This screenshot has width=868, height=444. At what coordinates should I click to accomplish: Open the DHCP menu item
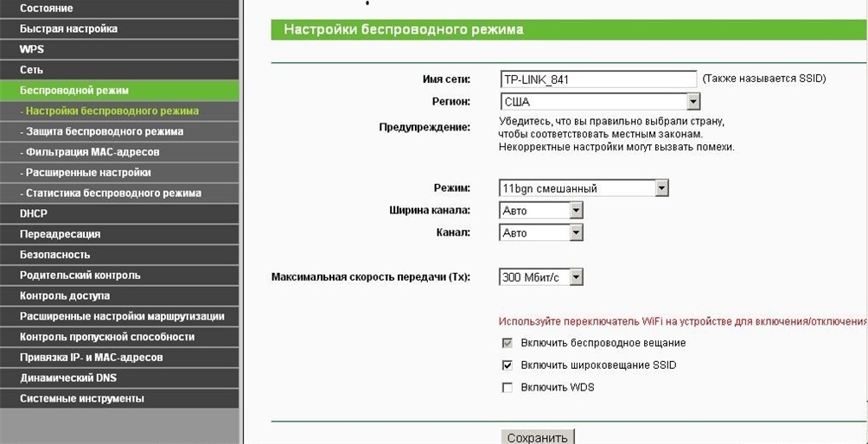pos(119,213)
